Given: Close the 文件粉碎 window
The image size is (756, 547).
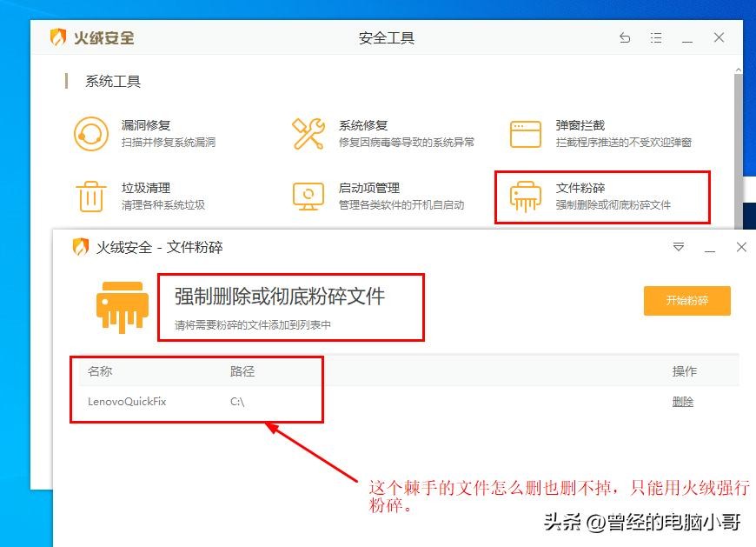Looking at the screenshot, I should 741,248.
